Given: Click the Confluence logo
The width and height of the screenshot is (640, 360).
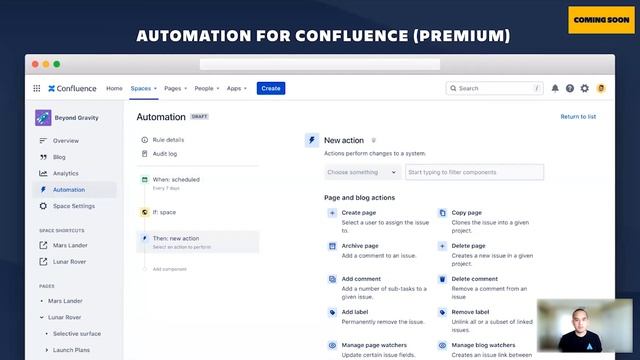Looking at the screenshot, I should pyautogui.click(x=72, y=88).
